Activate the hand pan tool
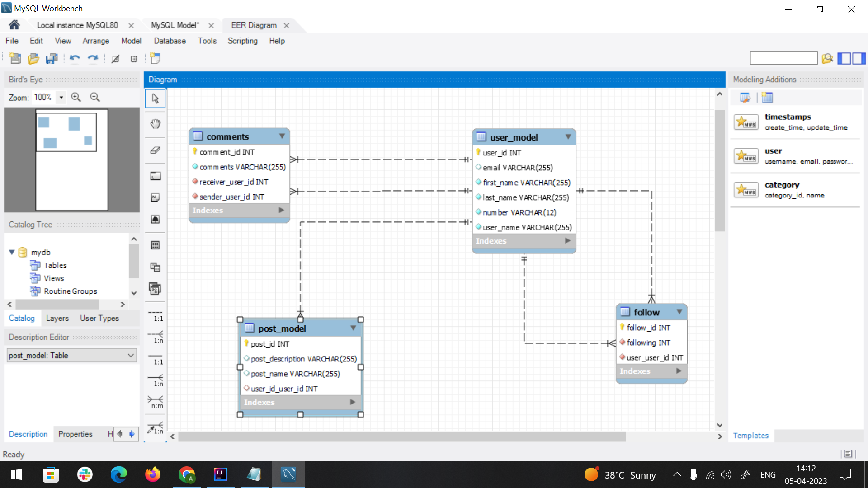The image size is (868, 488). pyautogui.click(x=155, y=123)
